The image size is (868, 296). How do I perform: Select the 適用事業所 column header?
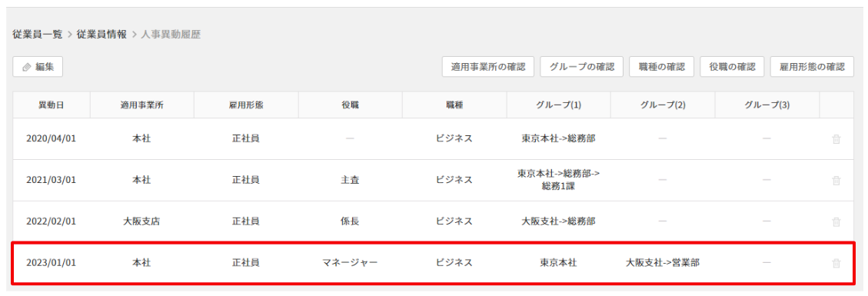[141, 105]
